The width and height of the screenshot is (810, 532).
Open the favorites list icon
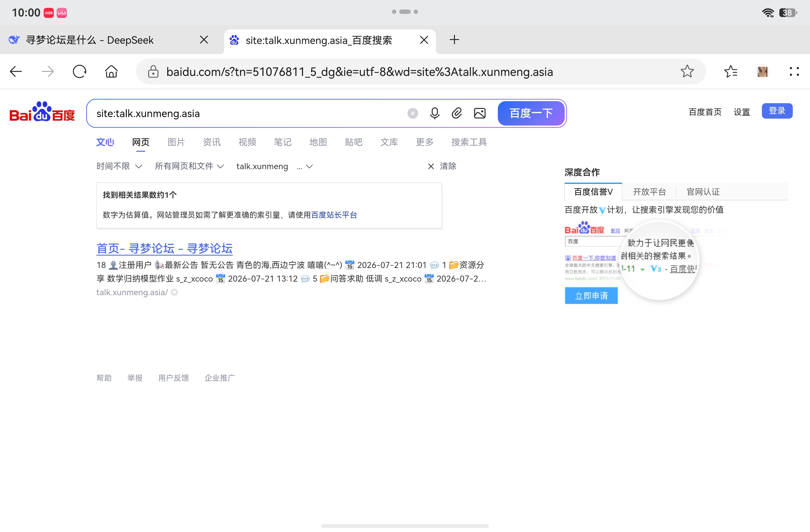(730, 71)
